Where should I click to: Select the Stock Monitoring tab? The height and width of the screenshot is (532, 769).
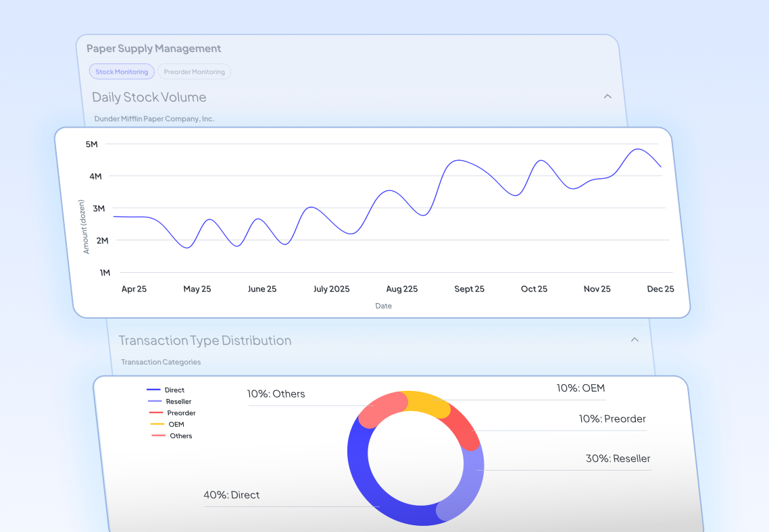pos(122,72)
